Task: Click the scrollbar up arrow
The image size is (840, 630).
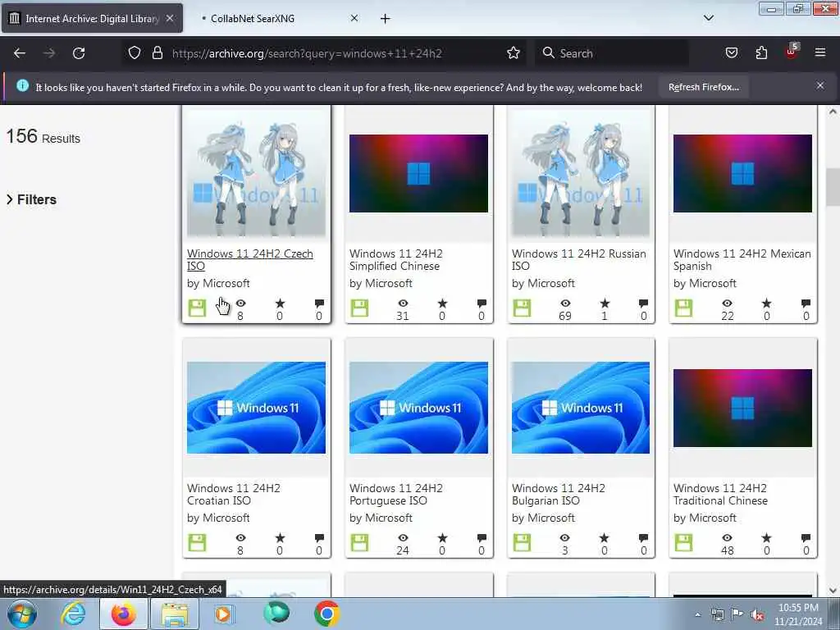Action: [x=833, y=112]
